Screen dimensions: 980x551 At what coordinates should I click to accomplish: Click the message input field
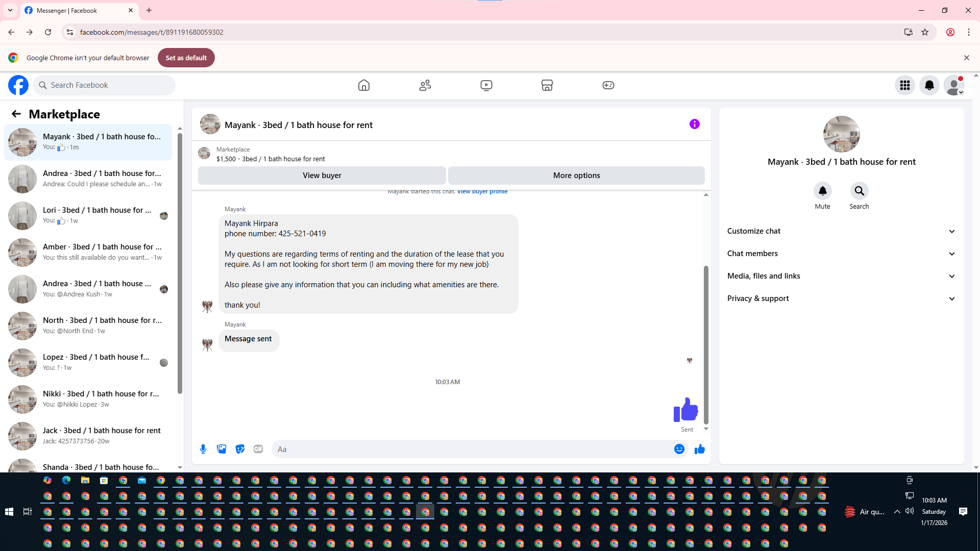click(x=470, y=449)
